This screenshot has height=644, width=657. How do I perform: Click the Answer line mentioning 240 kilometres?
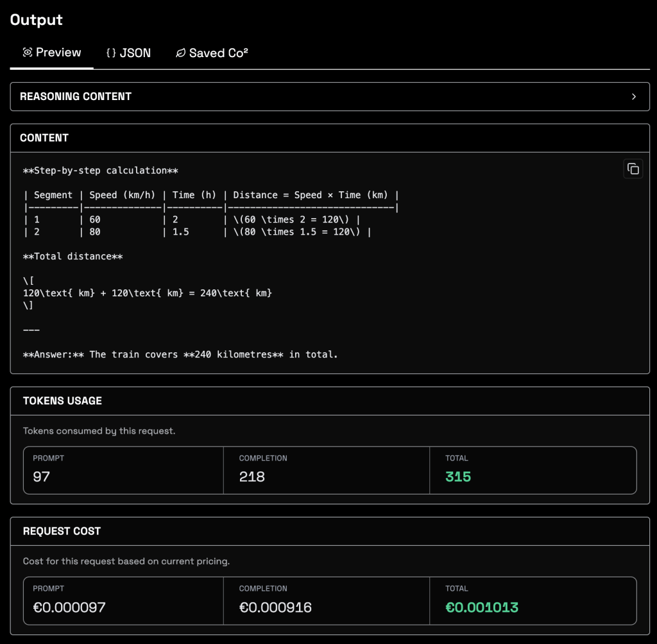pyautogui.click(x=180, y=354)
